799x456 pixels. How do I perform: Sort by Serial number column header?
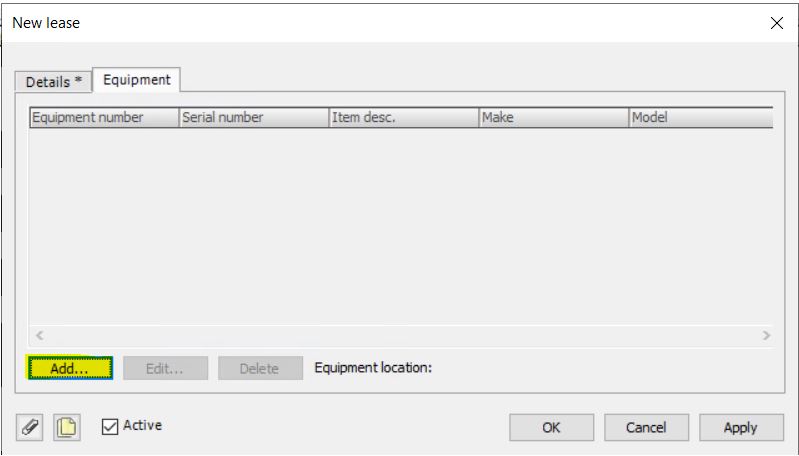pos(254,117)
